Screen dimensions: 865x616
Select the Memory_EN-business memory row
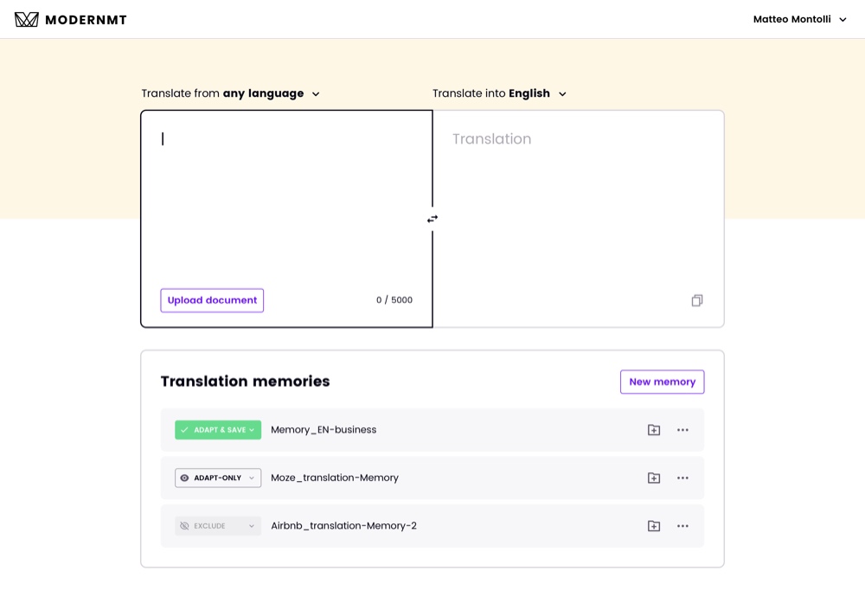coord(432,430)
